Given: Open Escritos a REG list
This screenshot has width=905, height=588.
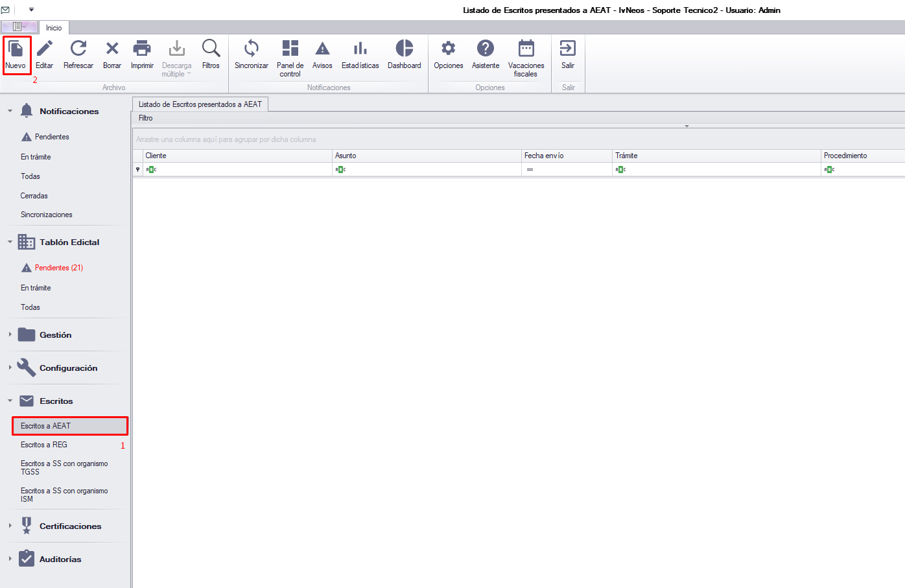Looking at the screenshot, I should 44,445.
